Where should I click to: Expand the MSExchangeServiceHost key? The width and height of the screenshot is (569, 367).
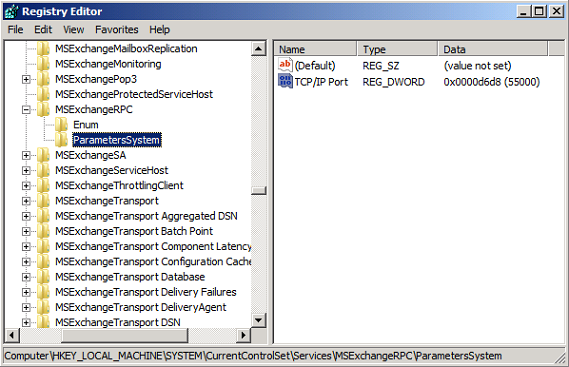[26, 171]
